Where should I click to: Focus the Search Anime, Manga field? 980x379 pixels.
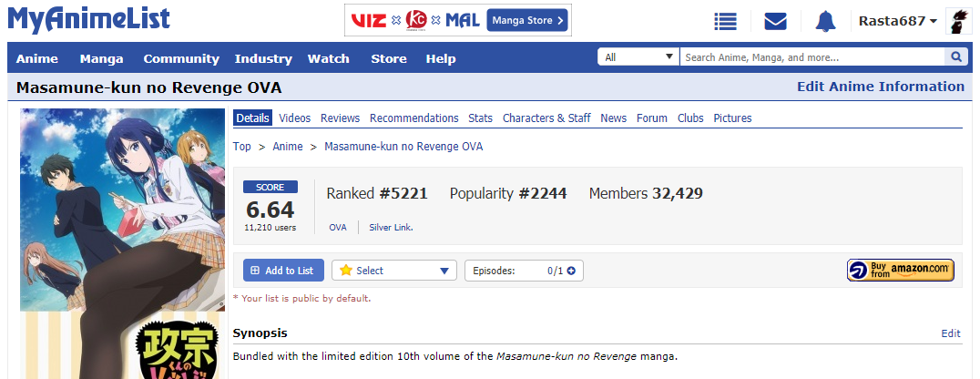812,56
